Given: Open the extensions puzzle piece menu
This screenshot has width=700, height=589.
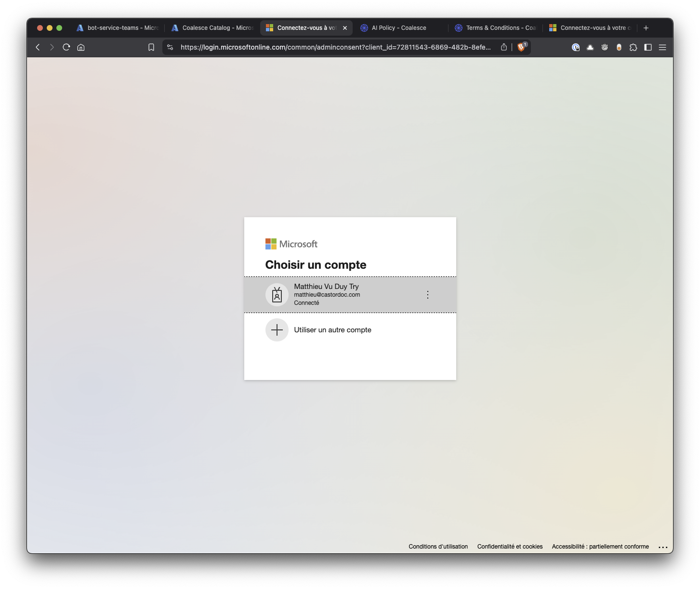Looking at the screenshot, I should coord(634,47).
